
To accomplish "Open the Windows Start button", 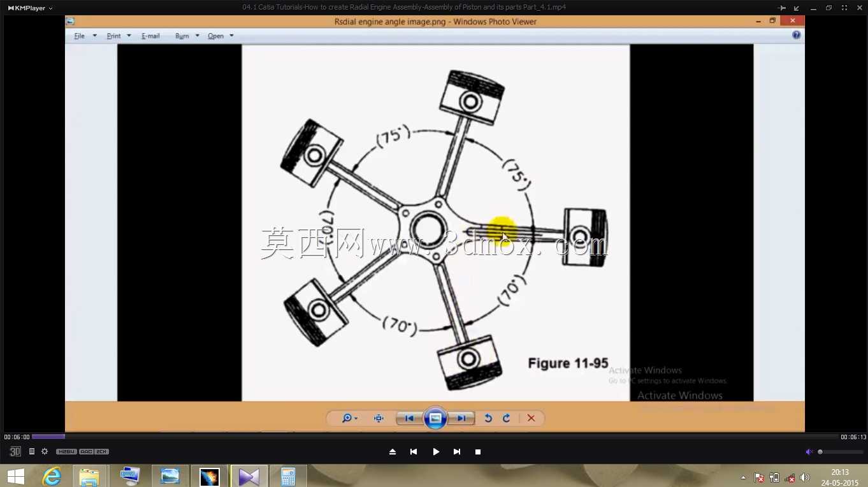I will click(x=15, y=476).
